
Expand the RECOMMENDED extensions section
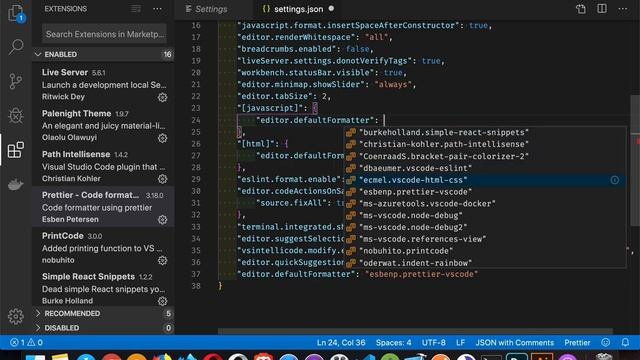tap(104, 313)
